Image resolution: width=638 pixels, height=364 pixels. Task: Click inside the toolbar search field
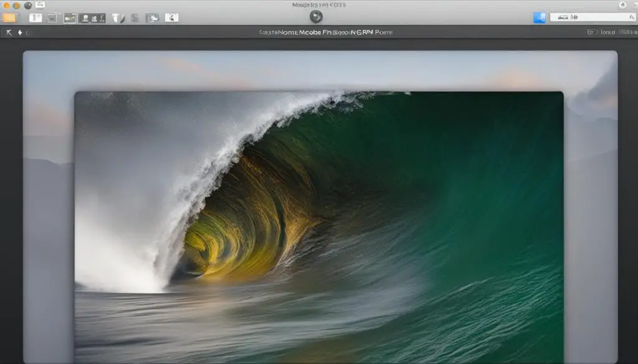tap(586, 17)
